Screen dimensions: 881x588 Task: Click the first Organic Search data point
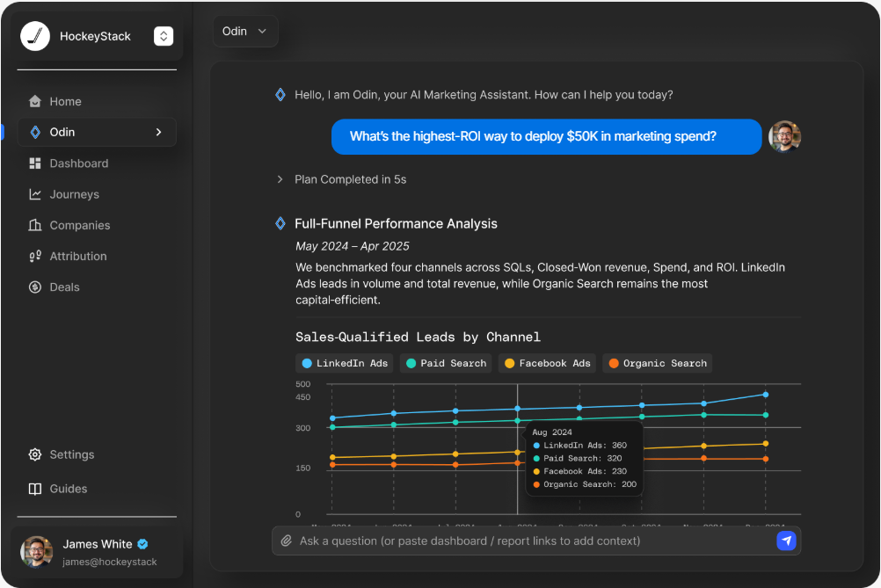tap(332, 464)
